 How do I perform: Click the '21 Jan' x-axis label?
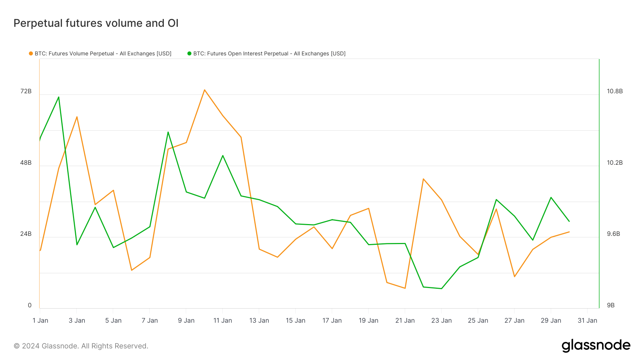(x=405, y=321)
